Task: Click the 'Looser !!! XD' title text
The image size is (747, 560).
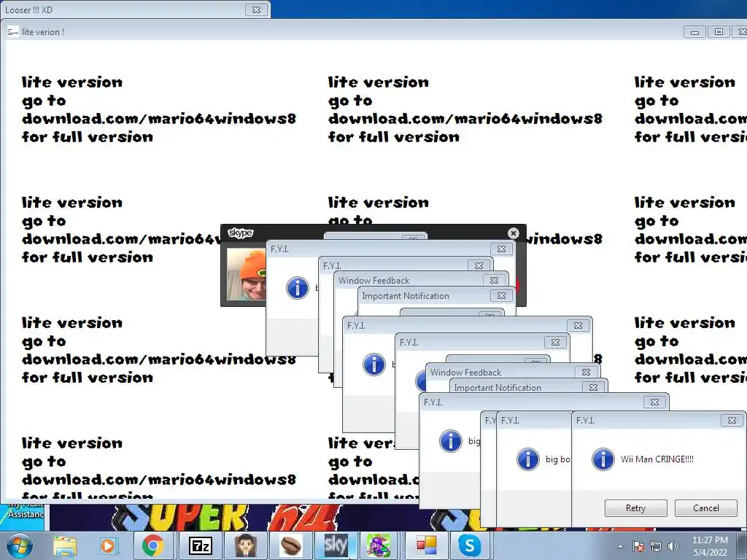Action: click(x=28, y=9)
